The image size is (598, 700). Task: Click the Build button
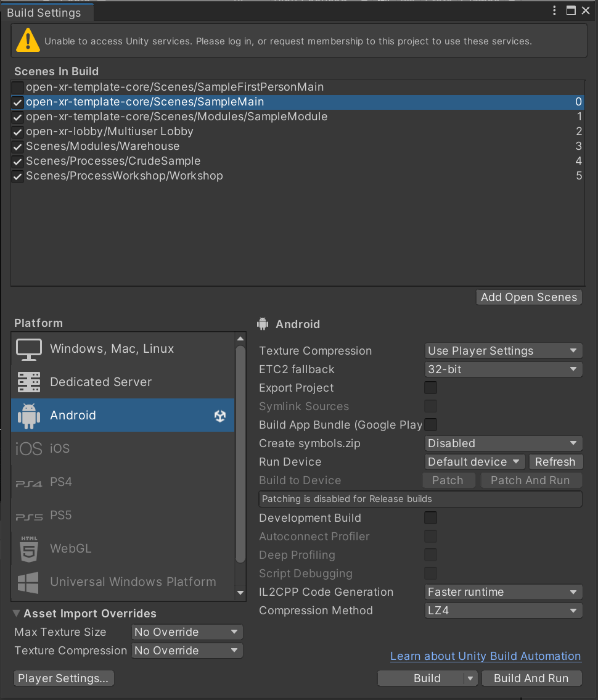(421, 678)
